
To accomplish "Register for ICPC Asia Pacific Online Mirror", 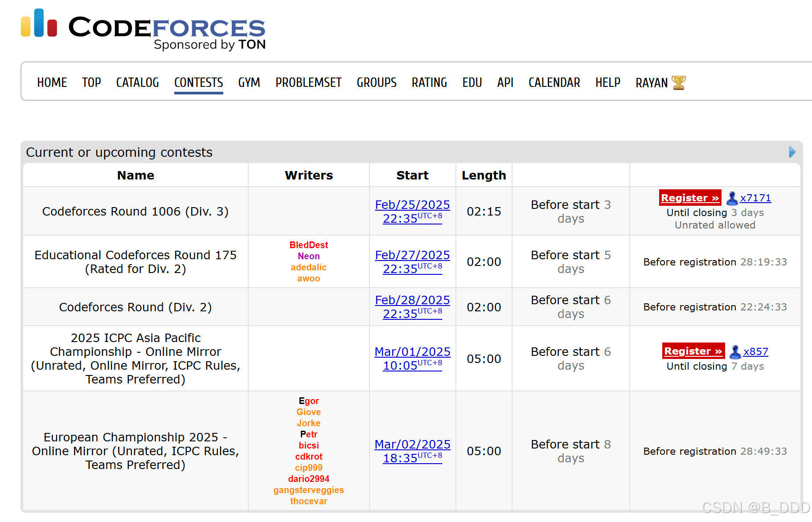I will pyautogui.click(x=693, y=351).
